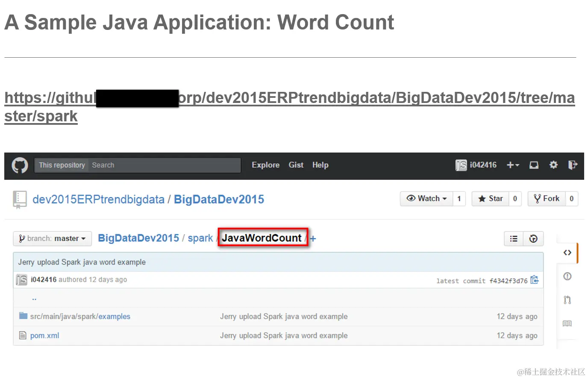This screenshot has height=379, width=588.
Task: Focus the repository Search field
Action: [x=165, y=165]
